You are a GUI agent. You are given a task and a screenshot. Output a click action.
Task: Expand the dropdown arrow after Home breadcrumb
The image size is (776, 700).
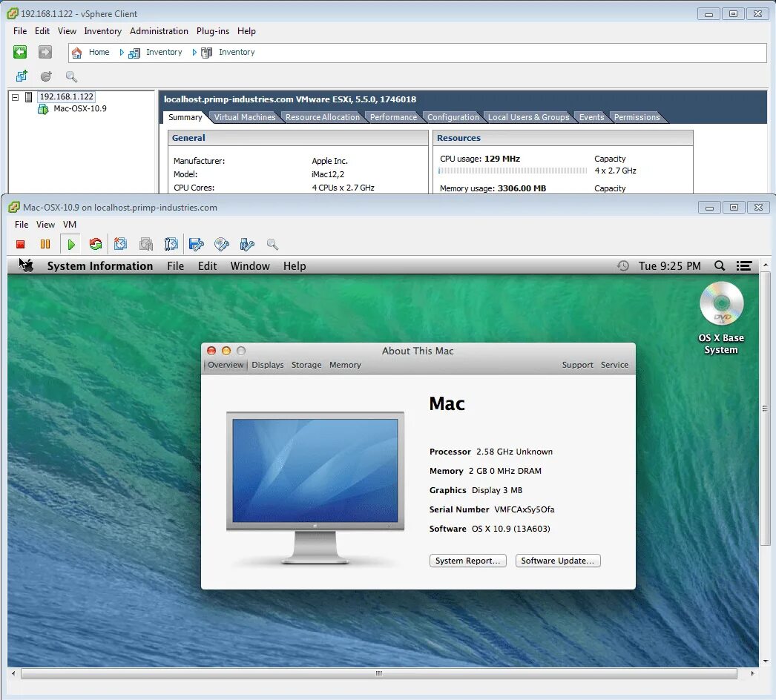click(x=121, y=52)
